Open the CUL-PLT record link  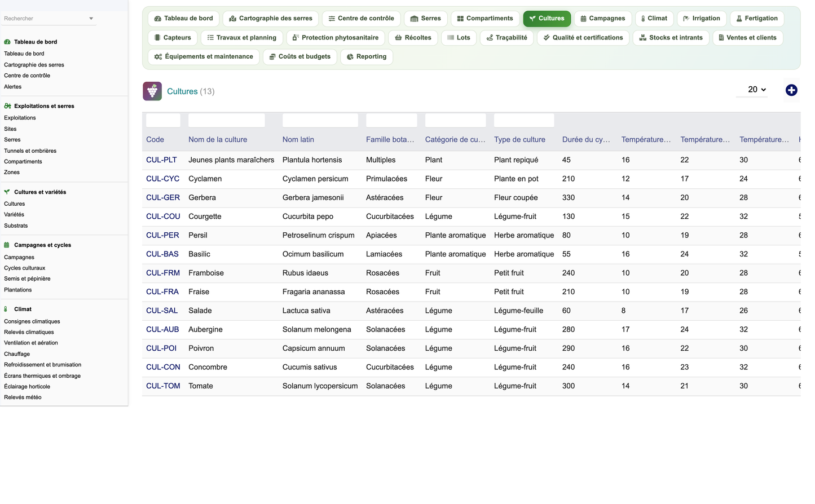pyautogui.click(x=161, y=160)
